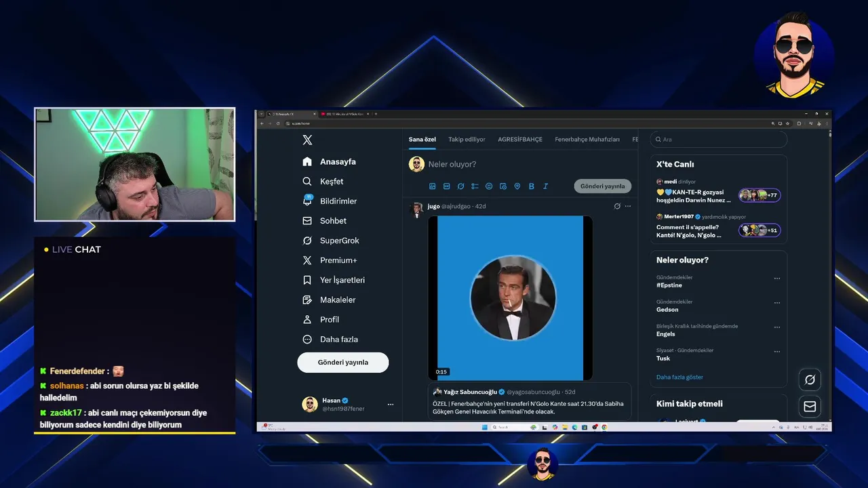Open SuperGrok from sidebar
Viewport: 868px width, 488px height.
coord(331,241)
